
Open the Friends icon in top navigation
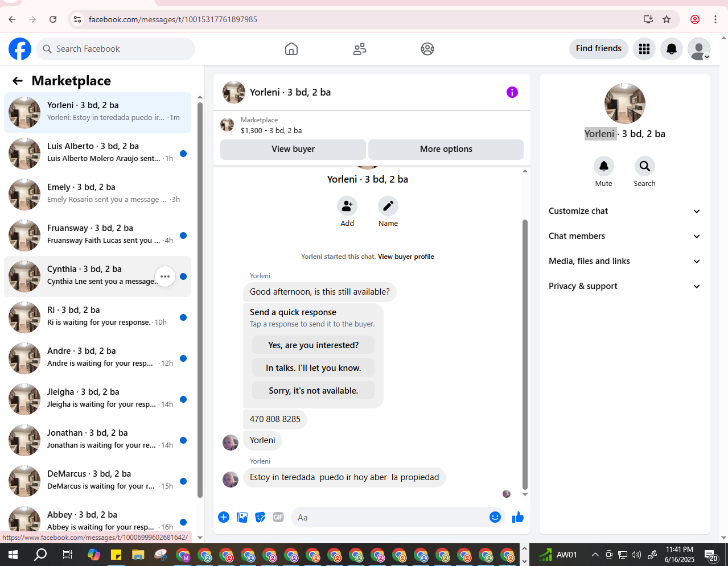coord(360,49)
